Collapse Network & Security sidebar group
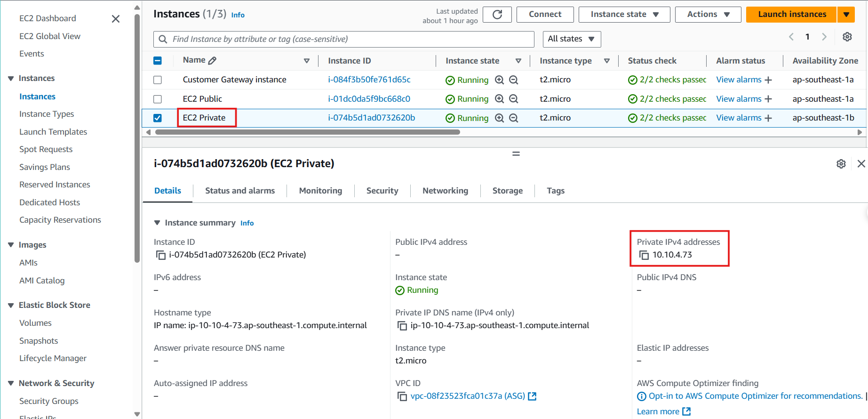868x419 pixels. click(11, 383)
